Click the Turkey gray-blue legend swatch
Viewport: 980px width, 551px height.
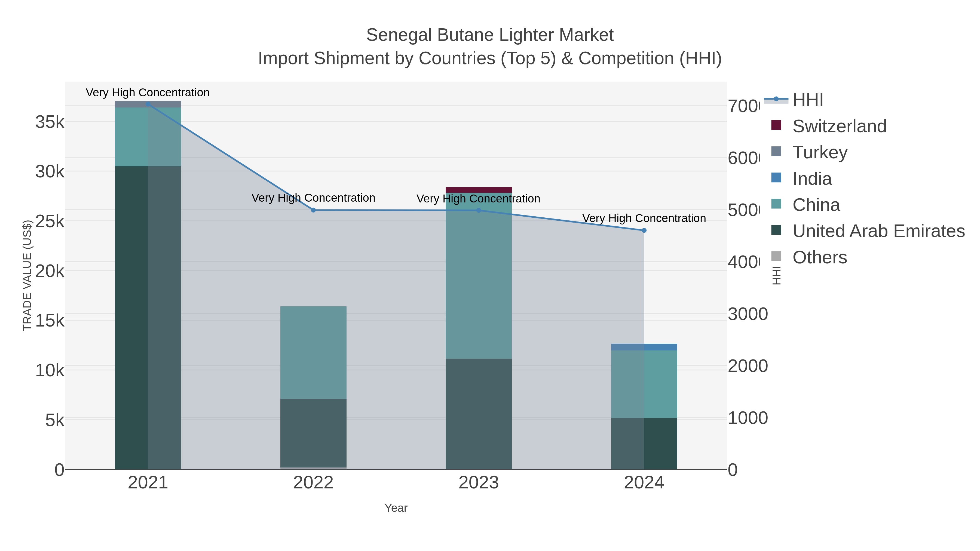(776, 151)
